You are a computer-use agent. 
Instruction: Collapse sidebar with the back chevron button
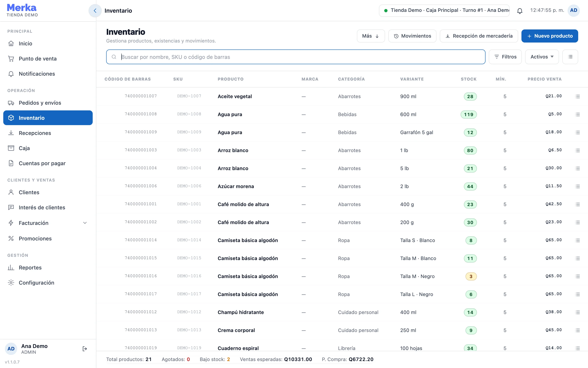pyautogui.click(x=95, y=11)
